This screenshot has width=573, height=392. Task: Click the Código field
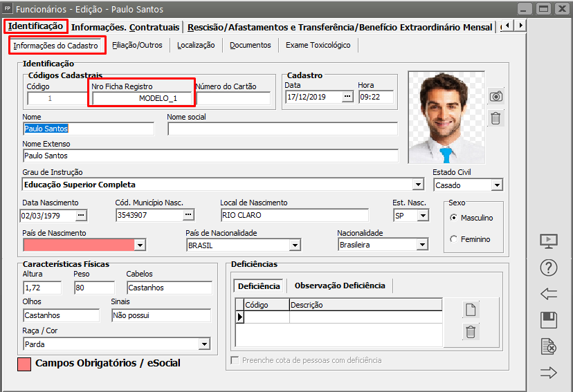[57, 99]
